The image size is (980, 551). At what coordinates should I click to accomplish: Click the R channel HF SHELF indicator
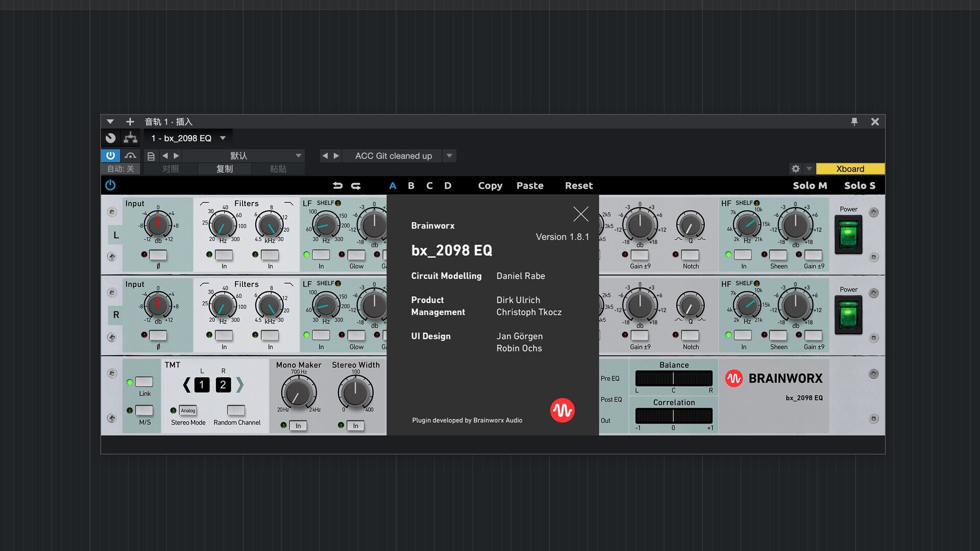pos(756,284)
